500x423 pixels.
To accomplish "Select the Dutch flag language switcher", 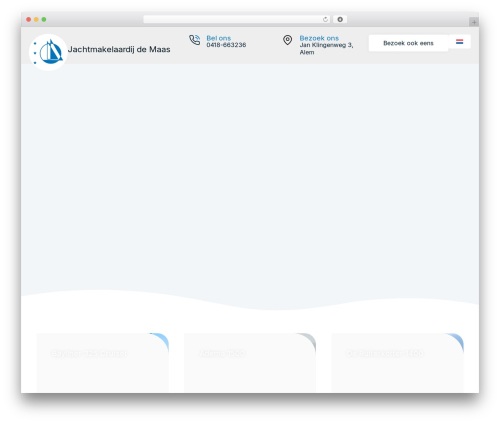I will click(x=460, y=42).
